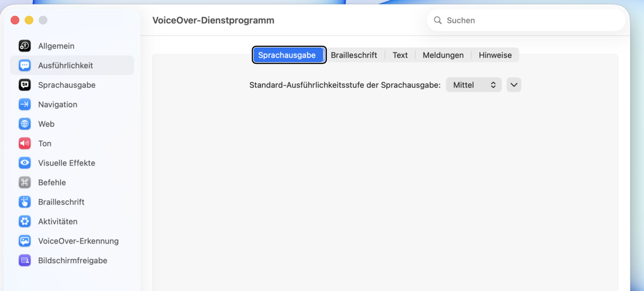Click the VoiceOver-Erkennung icon
This screenshot has width=644, height=291.
pos(25,241)
